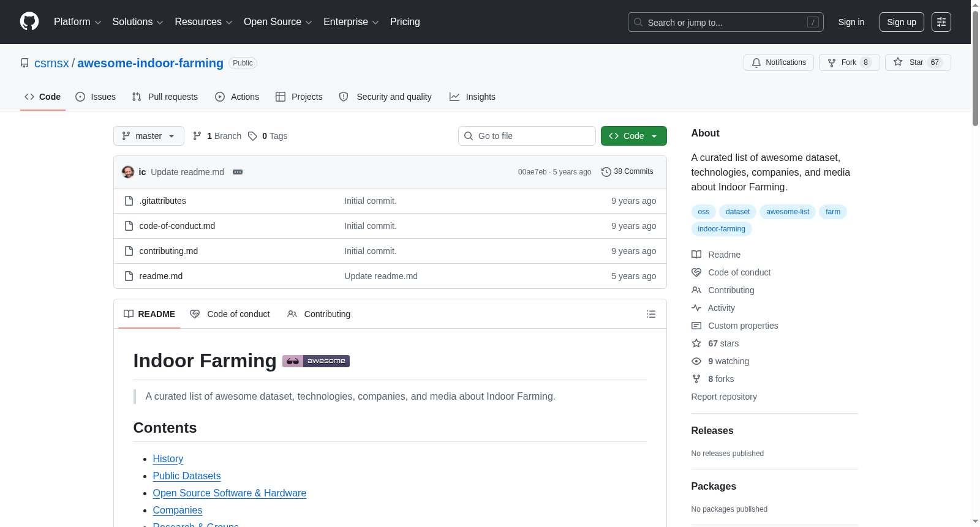This screenshot has width=980, height=527.
Task: Expand the Resources menu
Action: tap(203, 22)
